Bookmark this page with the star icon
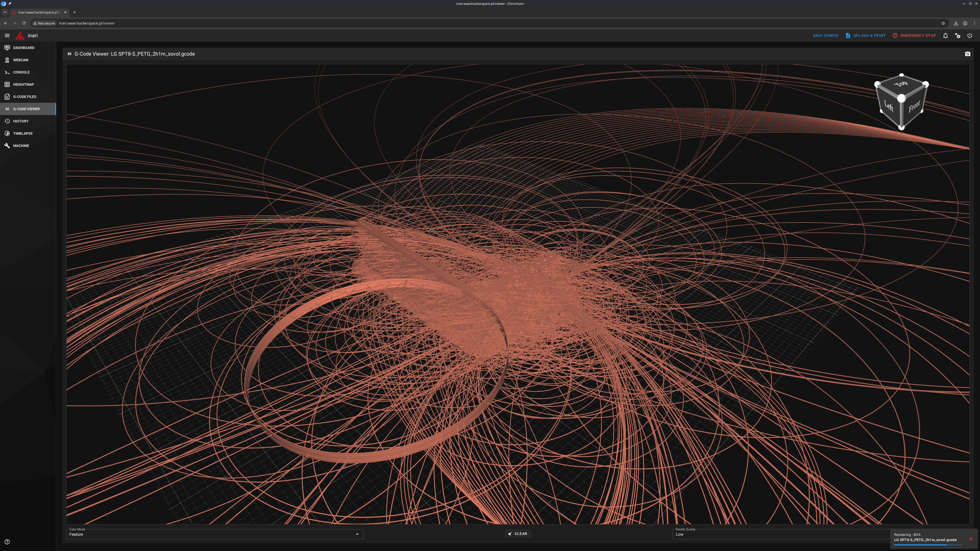Screen dimensions: 980x551 tap(943, 23)
